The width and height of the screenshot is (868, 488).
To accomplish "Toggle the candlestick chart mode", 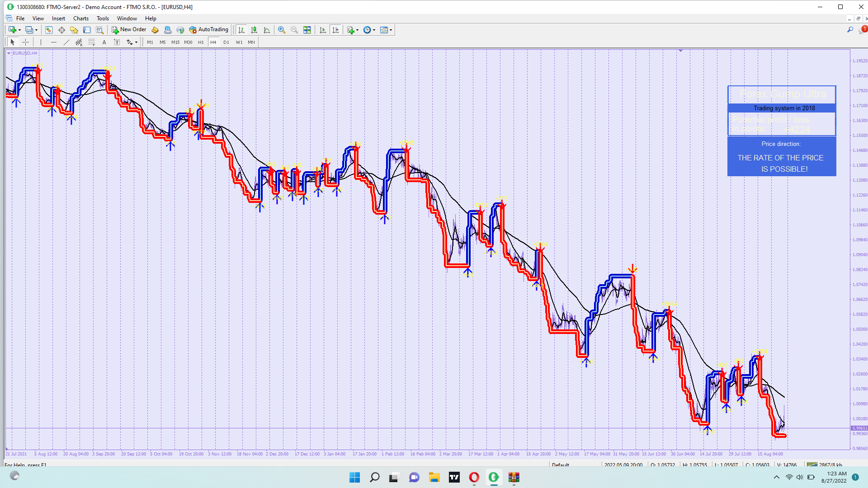I will pos(254,30).
